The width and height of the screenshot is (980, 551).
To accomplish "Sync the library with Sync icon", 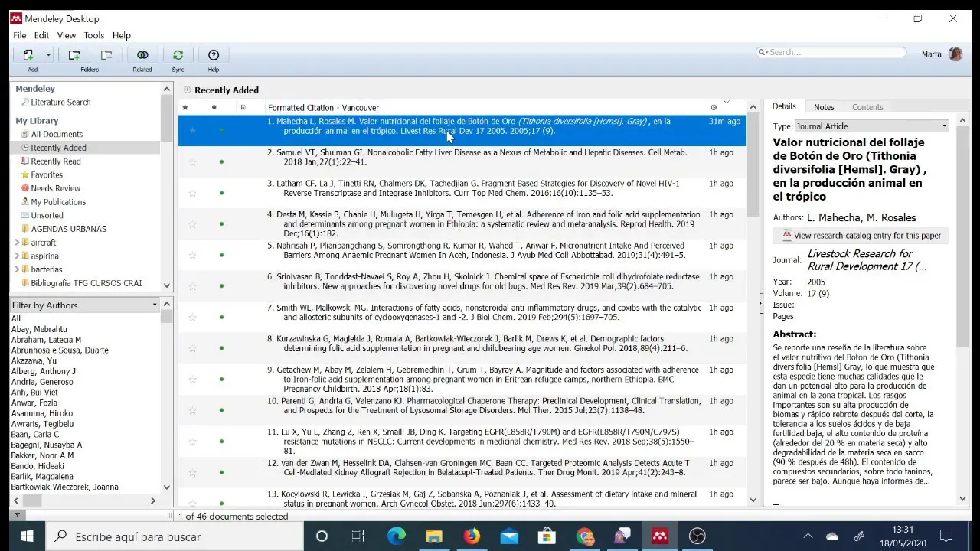I will pos(178,55).
